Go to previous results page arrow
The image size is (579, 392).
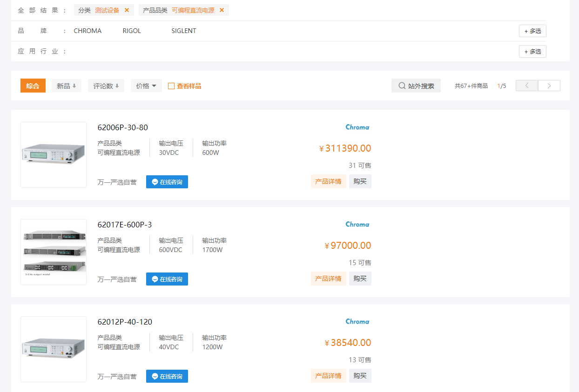tap(527, 86)
